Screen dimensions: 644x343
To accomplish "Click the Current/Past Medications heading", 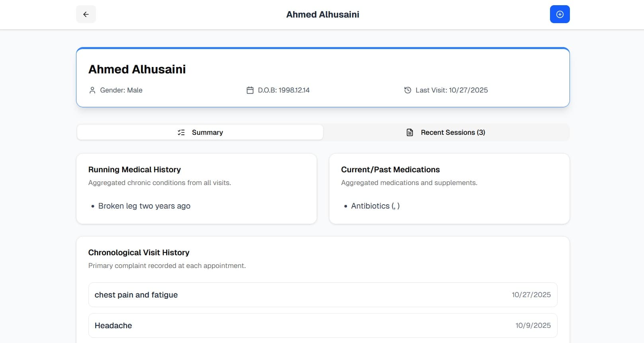I will pyautogui.click(x=390, y=170).
